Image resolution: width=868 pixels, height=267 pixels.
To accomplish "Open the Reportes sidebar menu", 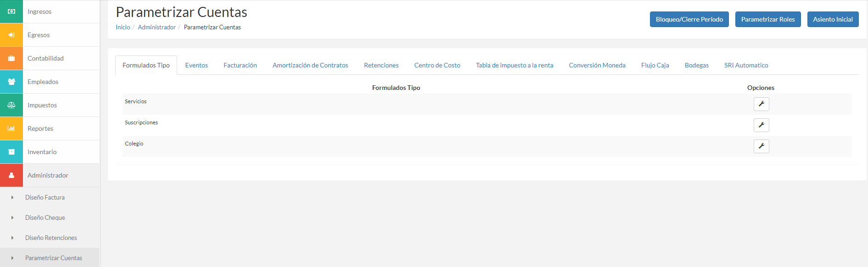I will 50,128.
